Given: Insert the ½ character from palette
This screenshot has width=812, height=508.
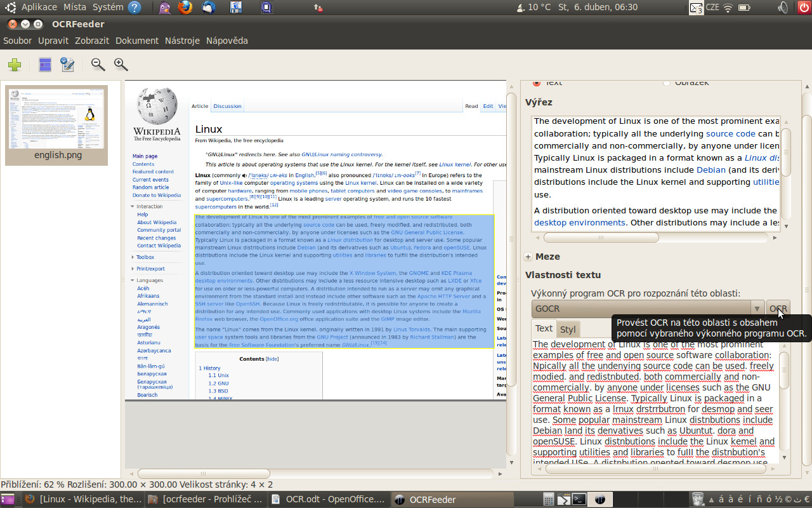Looking at the screenshot, I should tap(778, 499).
